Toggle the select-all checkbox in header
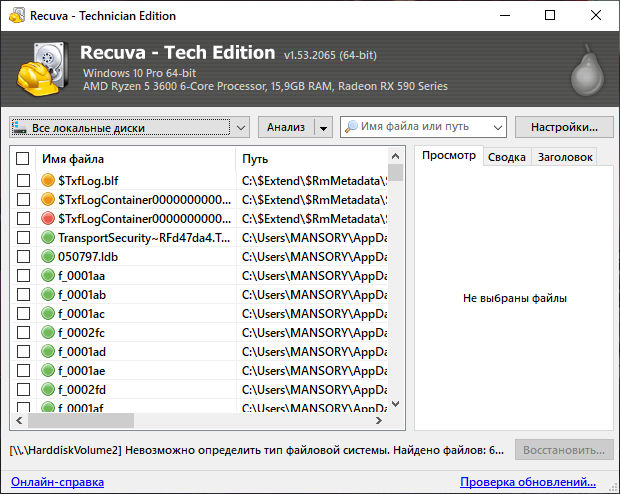Viewport: 620px width, 494px height. (x=23, y=159)
